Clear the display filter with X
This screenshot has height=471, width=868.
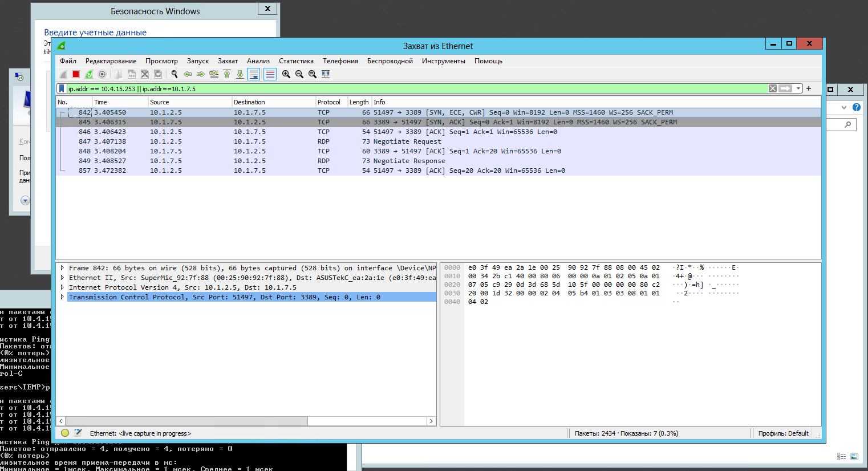tap(772, 88)
